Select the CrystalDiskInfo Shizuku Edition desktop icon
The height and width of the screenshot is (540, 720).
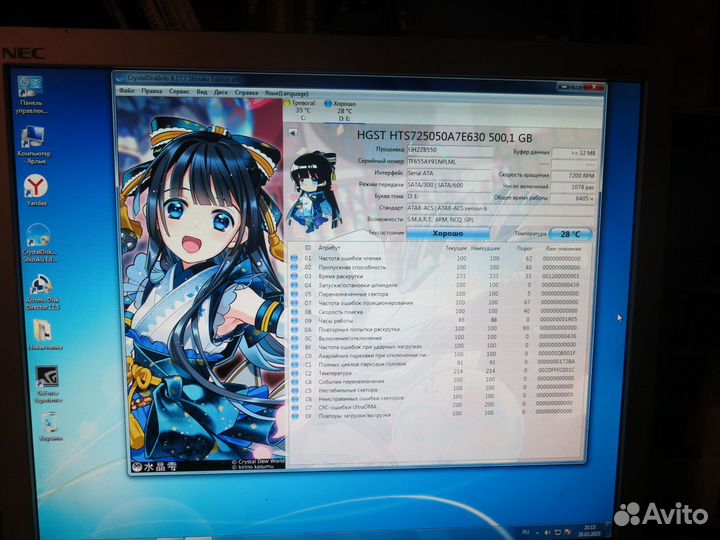point(39,242)
